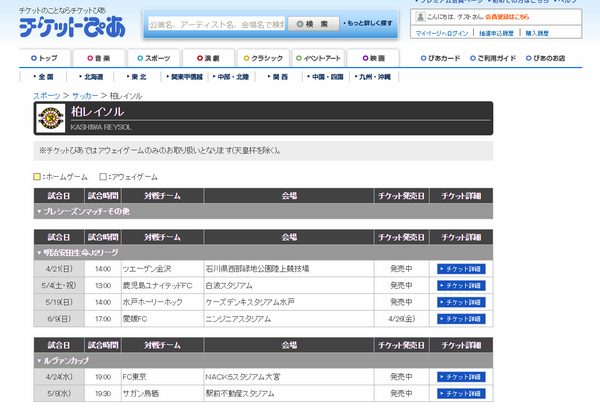Click the 石川県西部緑地公園陸上競技場 venue text
Image resolution: width=600 pixels, height=409 pixels.
pos(257,269)
